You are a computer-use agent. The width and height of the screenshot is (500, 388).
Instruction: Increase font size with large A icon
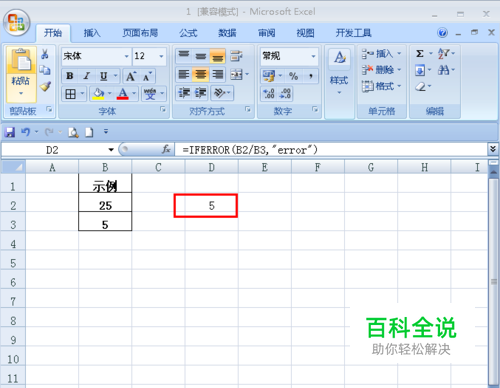[x=130, y=76]
